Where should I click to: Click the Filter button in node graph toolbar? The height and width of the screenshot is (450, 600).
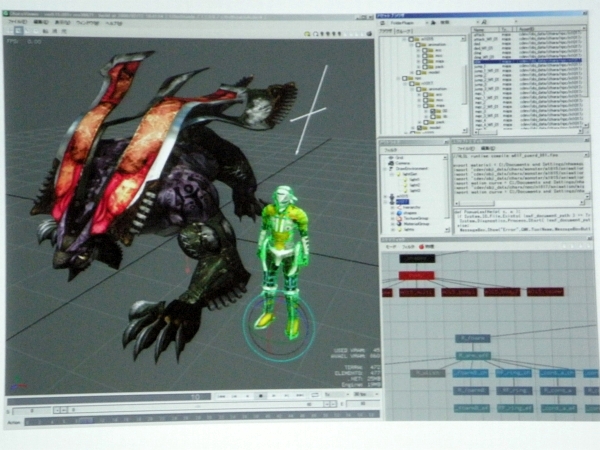pos(408,247)
